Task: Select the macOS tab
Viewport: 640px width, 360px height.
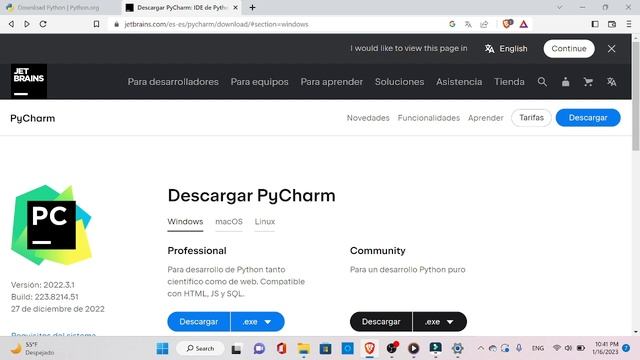Action: click(229, 222)
